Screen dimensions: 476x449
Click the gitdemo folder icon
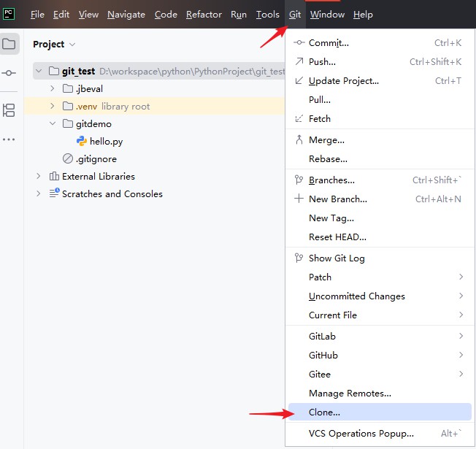68,123
